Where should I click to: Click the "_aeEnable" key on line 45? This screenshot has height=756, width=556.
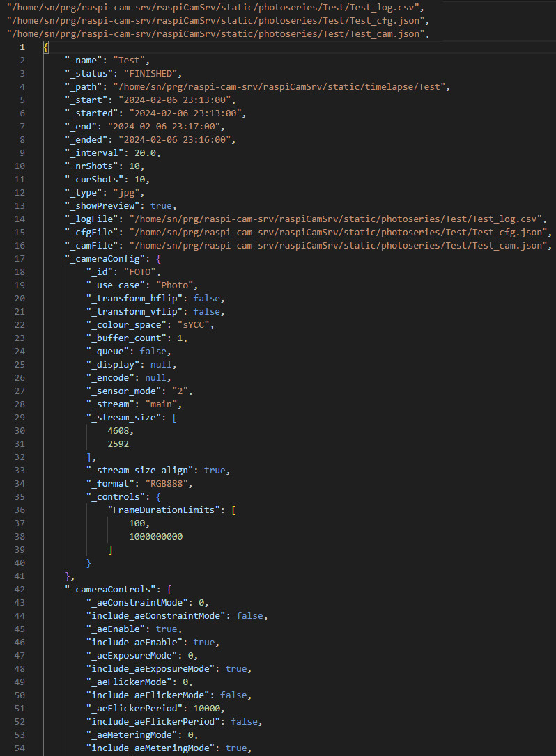(116, 629)
